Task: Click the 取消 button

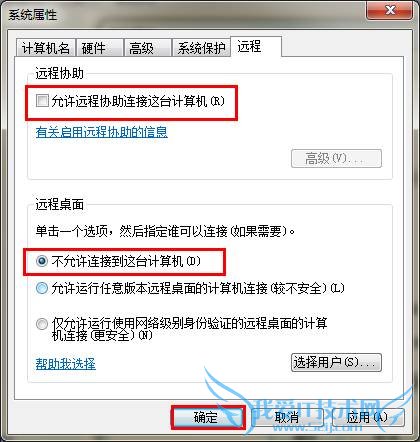Action: point(288,417)
